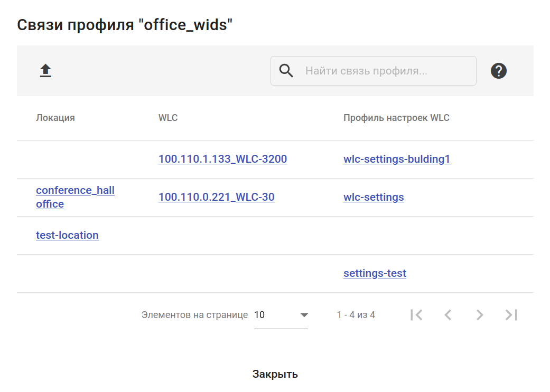
Task: Jump to the last page
Action: point(511,315)
